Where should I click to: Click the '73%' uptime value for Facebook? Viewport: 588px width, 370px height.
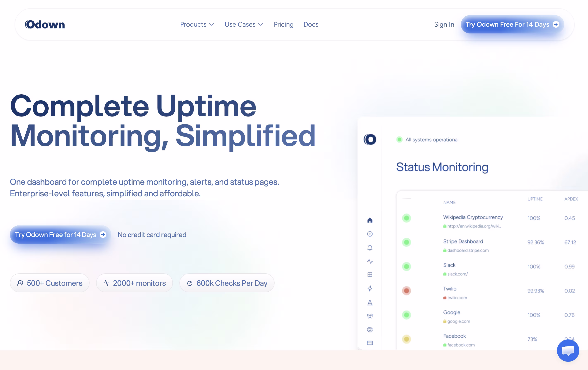point(532,339)
